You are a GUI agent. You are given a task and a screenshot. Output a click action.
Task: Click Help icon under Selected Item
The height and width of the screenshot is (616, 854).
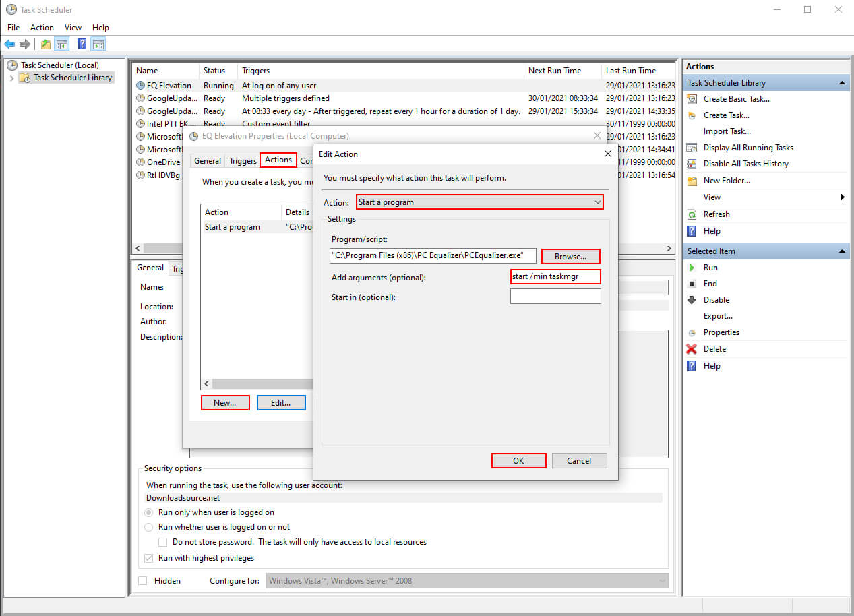pyautogui.click(x=692, y=366)
